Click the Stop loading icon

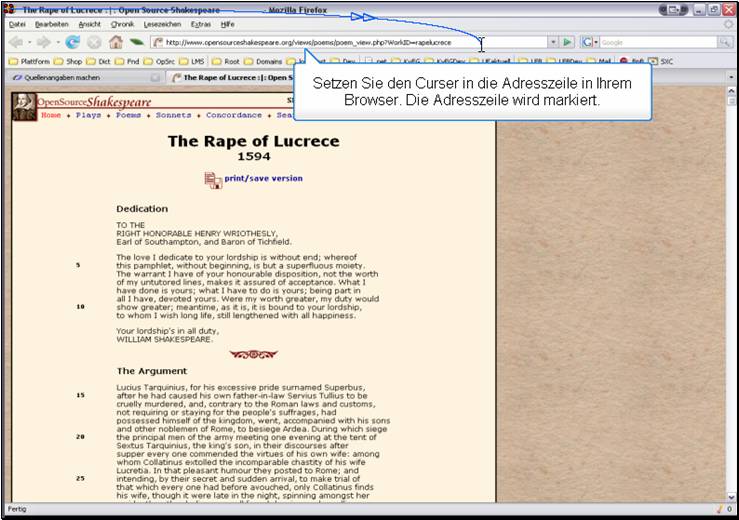(x=94, y=43)
